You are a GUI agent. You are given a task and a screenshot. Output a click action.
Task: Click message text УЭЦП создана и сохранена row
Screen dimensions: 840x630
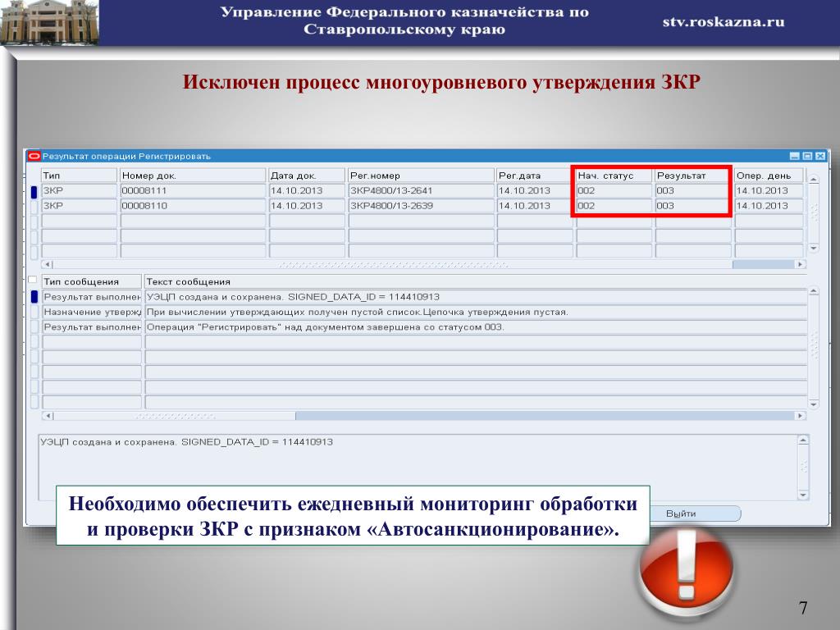coord(476,297)
